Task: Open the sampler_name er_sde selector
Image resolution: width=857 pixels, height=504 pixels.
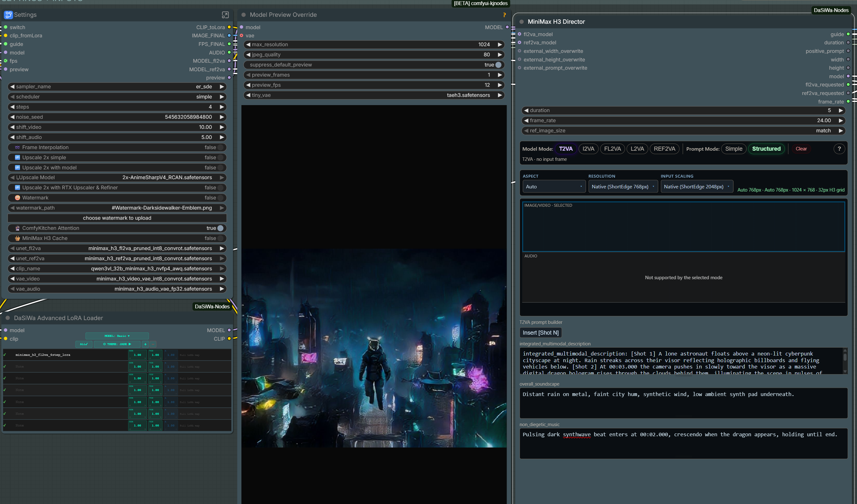Action: (x=117, y=87)
